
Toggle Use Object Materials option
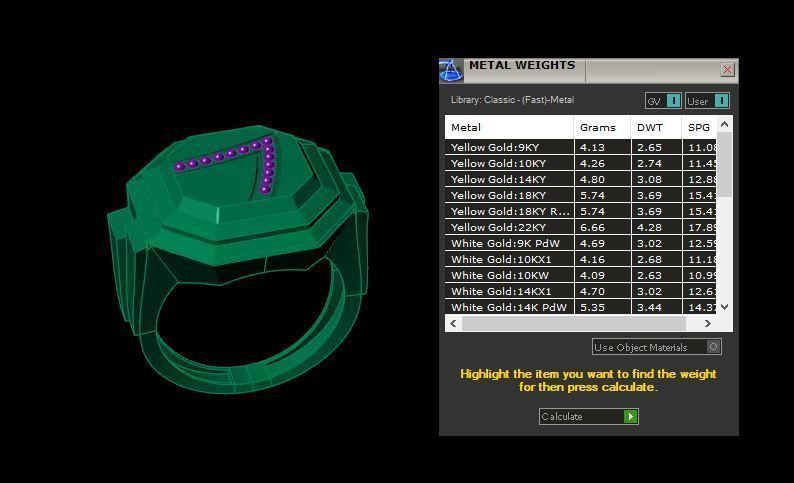tap(657, 347)
